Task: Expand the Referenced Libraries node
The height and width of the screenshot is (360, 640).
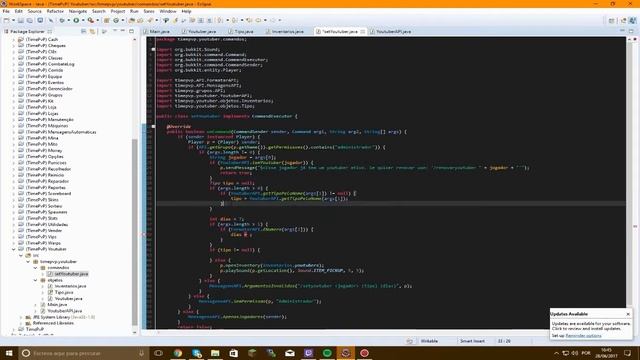Action: (21, 323)
